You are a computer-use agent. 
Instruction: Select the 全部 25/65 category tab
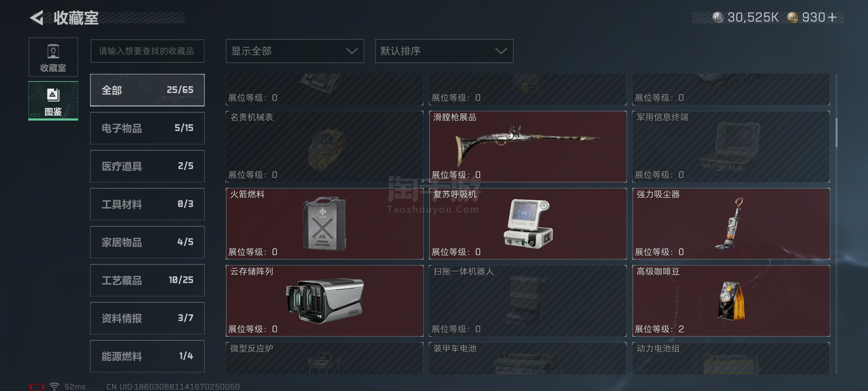pyautogui.click(x=147, y=90)
